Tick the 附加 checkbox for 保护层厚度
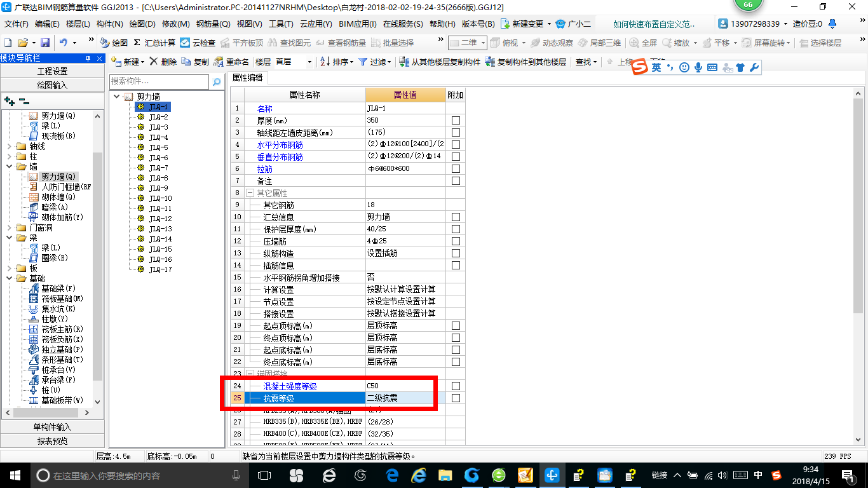 pyautogui.click(x=456, y=229)
